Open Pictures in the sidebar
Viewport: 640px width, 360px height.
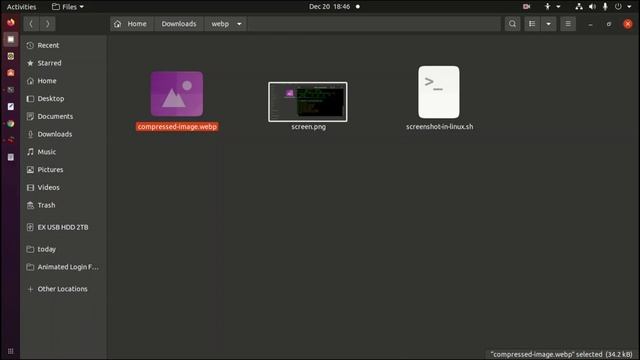point(64,169)
